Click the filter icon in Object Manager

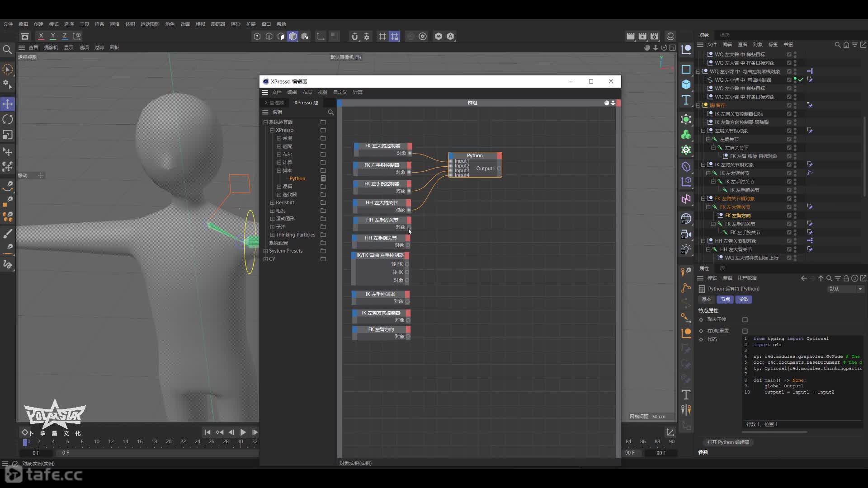click(855, 45)
